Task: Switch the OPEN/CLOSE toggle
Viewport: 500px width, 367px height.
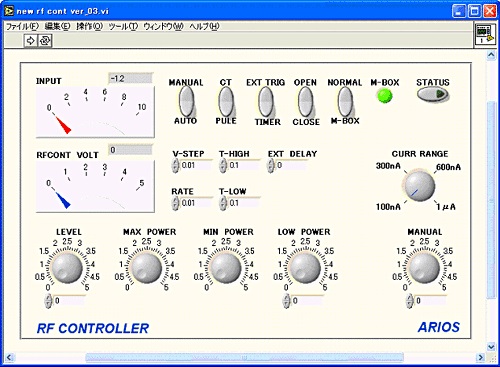Action: (x=305, y=102)
